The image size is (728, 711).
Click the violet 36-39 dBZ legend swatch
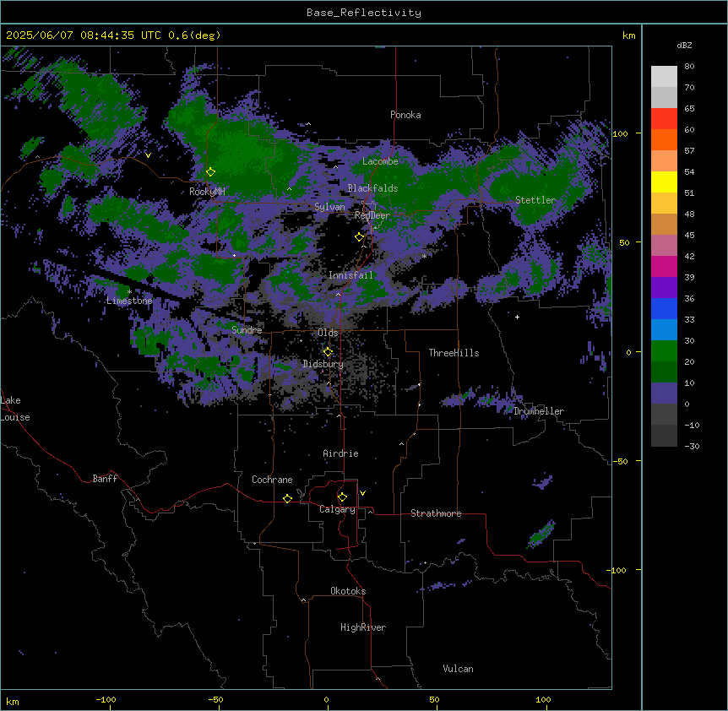pyautogui.click(x=664, y=288)
